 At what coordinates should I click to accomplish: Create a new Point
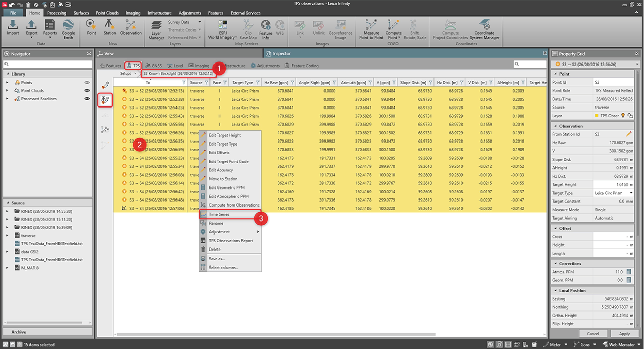click(x=91, y=27)
